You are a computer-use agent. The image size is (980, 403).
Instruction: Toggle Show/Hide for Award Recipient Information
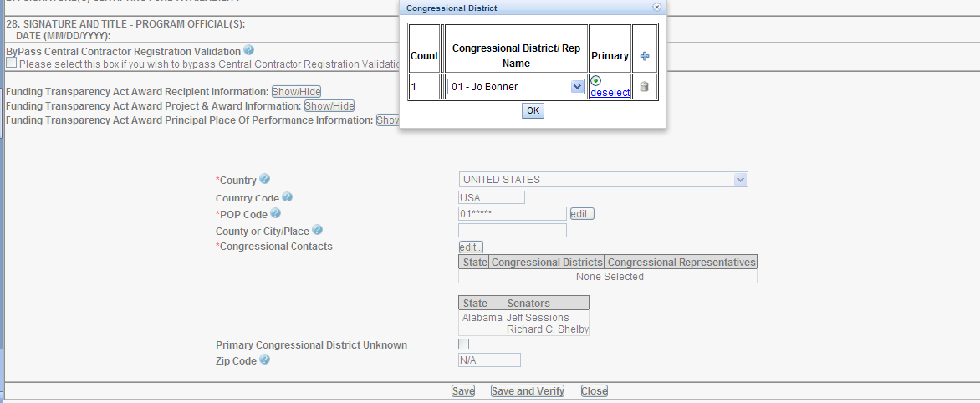pos(296,92)
